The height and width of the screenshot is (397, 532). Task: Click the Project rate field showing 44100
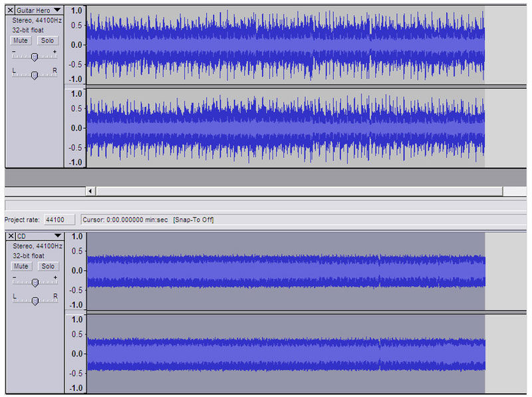pos(59,219)
